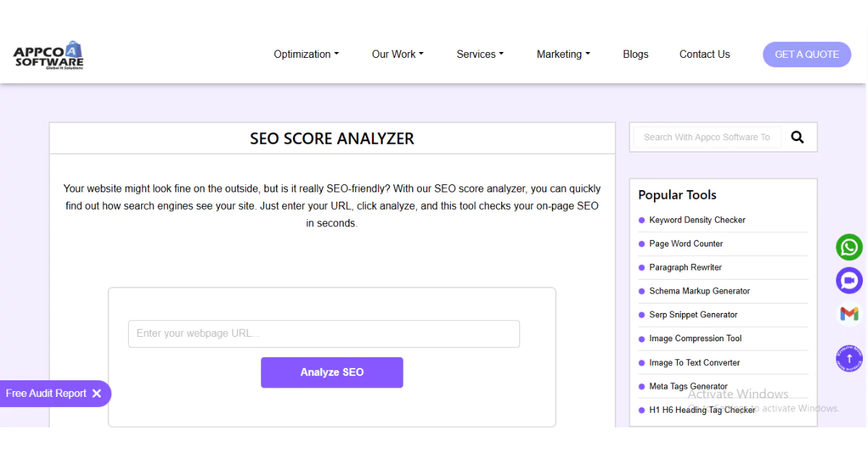Expand the Marketing dropdown
868x454 pixels.
pyautogui.click(x=563, y=54)
